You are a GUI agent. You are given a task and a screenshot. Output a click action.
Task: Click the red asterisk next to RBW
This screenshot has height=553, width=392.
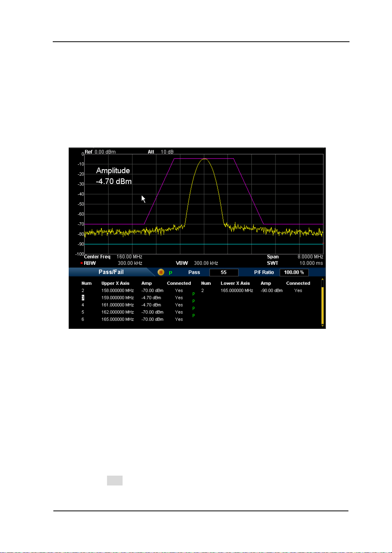pos(81,263)
